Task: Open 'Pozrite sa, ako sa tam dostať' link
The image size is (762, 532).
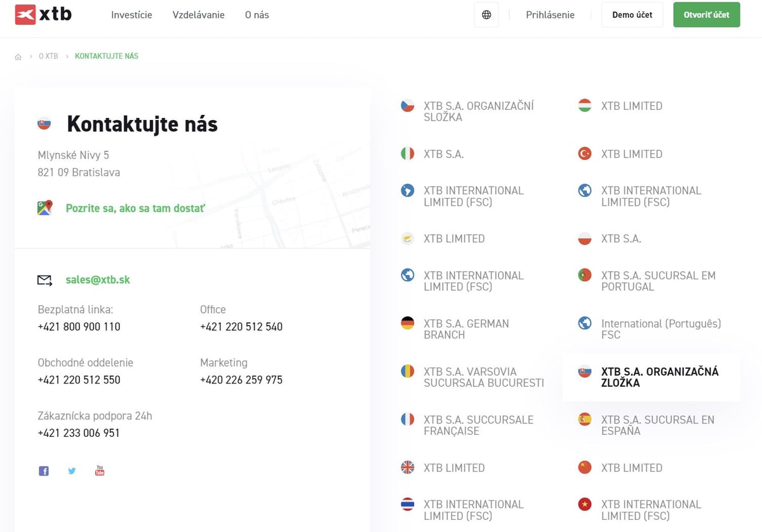Action: point(135,208)
